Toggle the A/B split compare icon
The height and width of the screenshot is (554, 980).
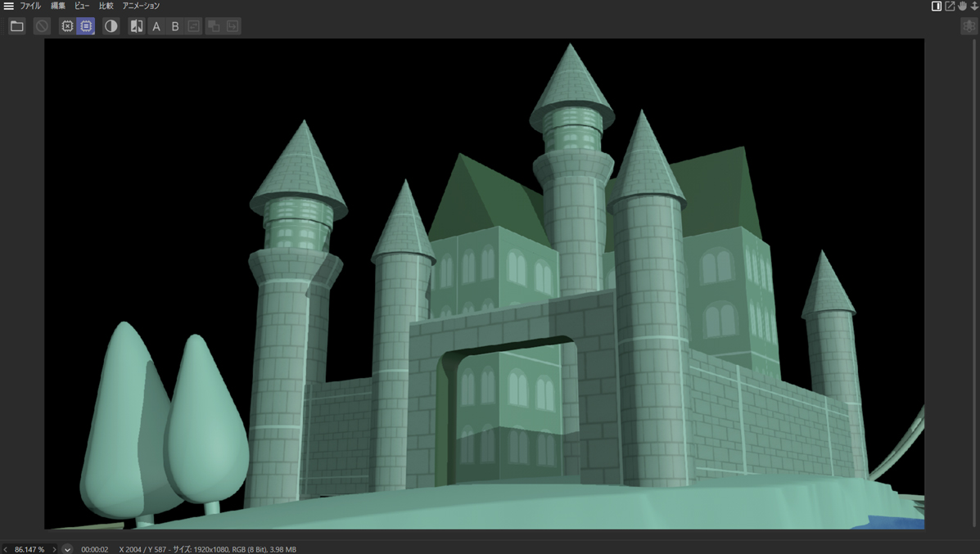[137, 26]
